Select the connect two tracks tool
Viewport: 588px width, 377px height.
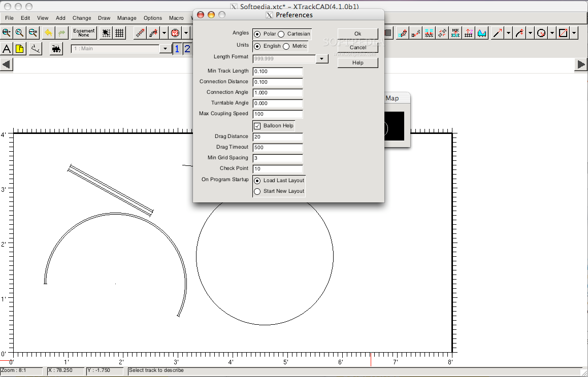point(429,33)
